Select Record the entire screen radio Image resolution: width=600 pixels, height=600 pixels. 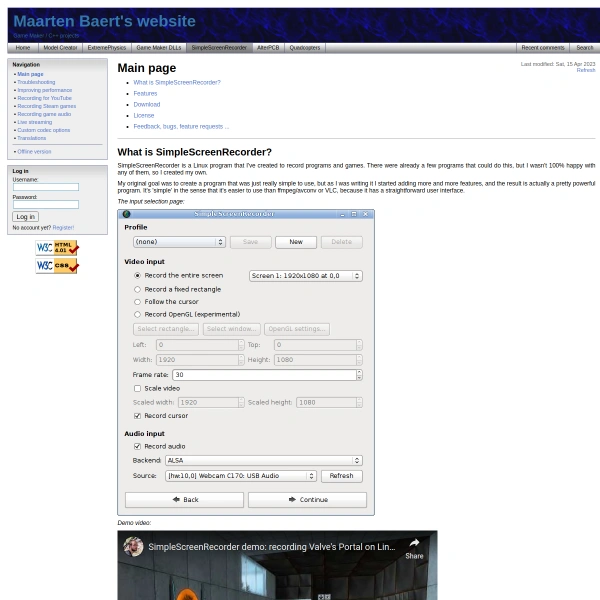[137, 276]
